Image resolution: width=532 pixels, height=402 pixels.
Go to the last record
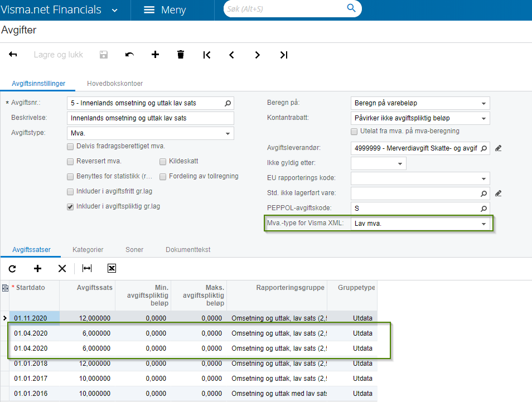(284, 55)
